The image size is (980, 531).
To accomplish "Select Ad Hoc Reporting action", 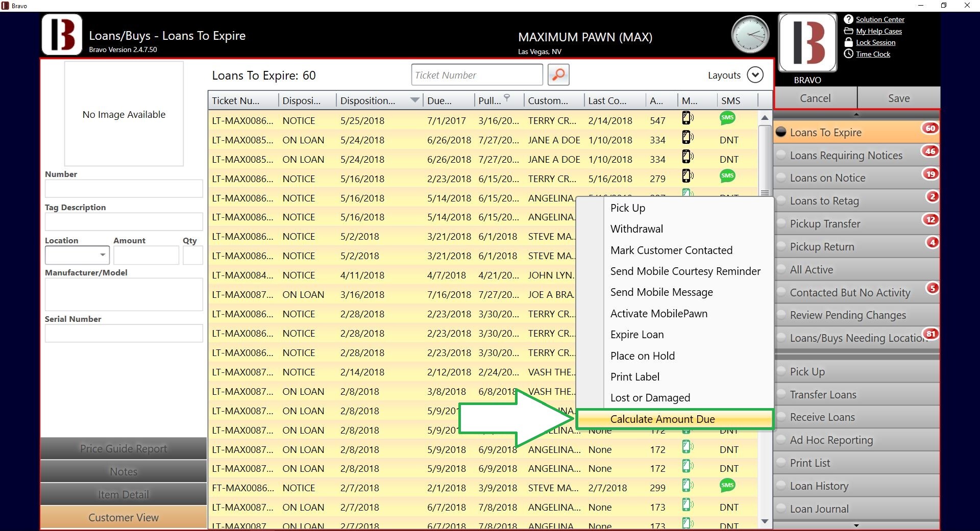I will (x=856, y=440).
